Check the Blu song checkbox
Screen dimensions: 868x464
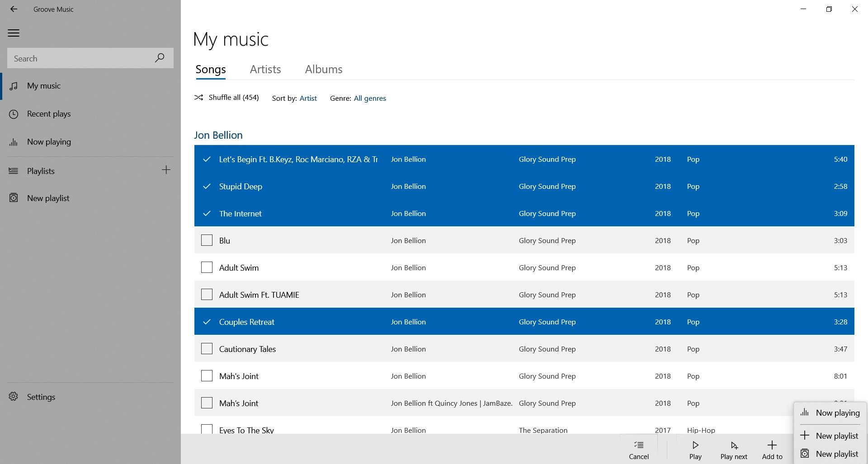[207, 240]
